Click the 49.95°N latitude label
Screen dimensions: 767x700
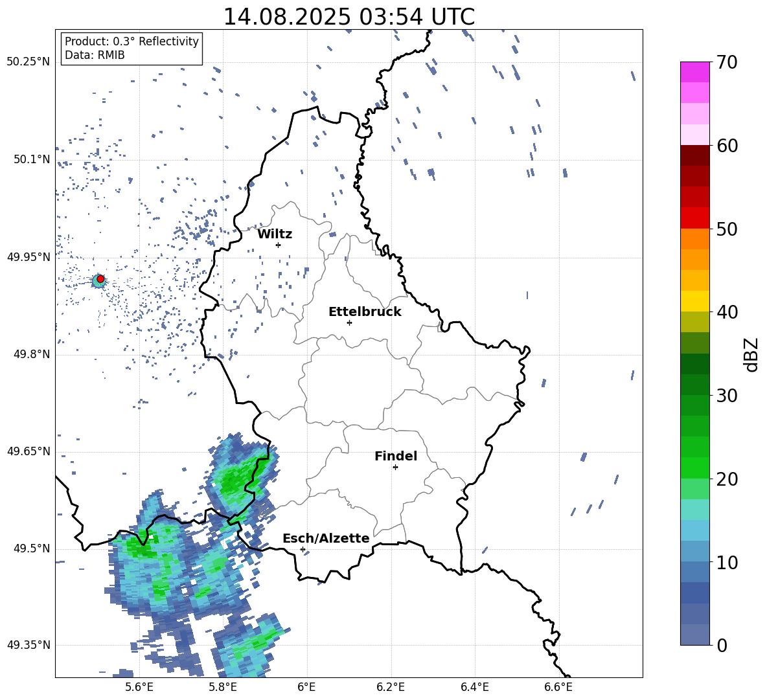pos(29,257)
